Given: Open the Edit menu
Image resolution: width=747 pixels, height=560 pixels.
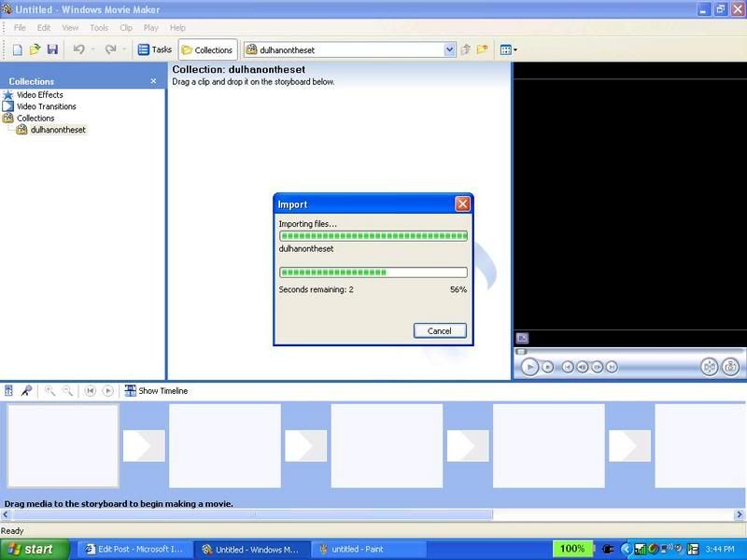Looking at the screenshot, I should point(44,28).
